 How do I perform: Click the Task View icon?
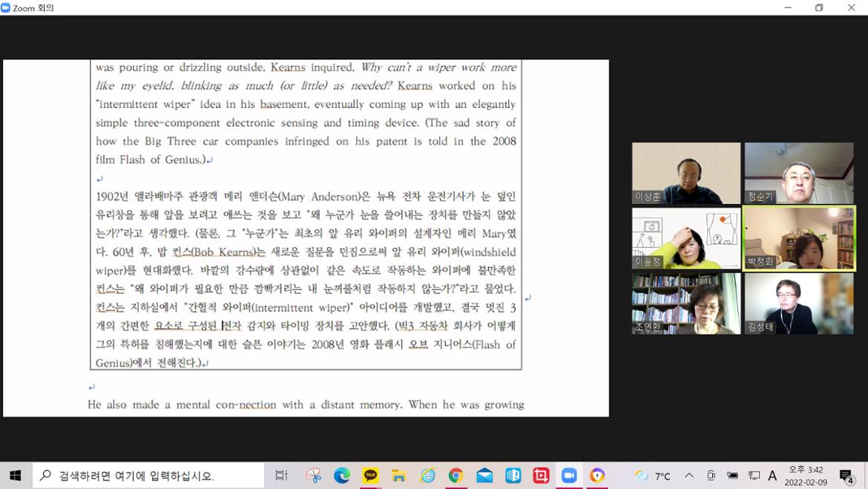pyautogui.click(x=281, y=476)
